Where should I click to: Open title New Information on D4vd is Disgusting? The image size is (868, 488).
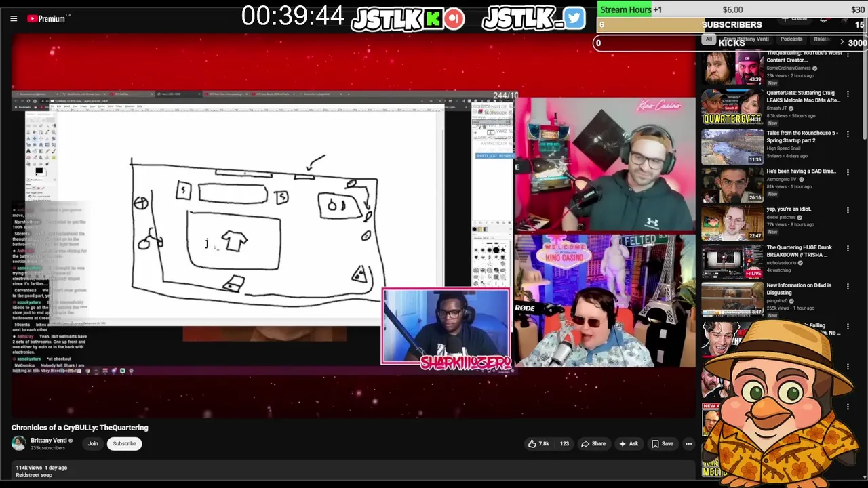[798, 289]
